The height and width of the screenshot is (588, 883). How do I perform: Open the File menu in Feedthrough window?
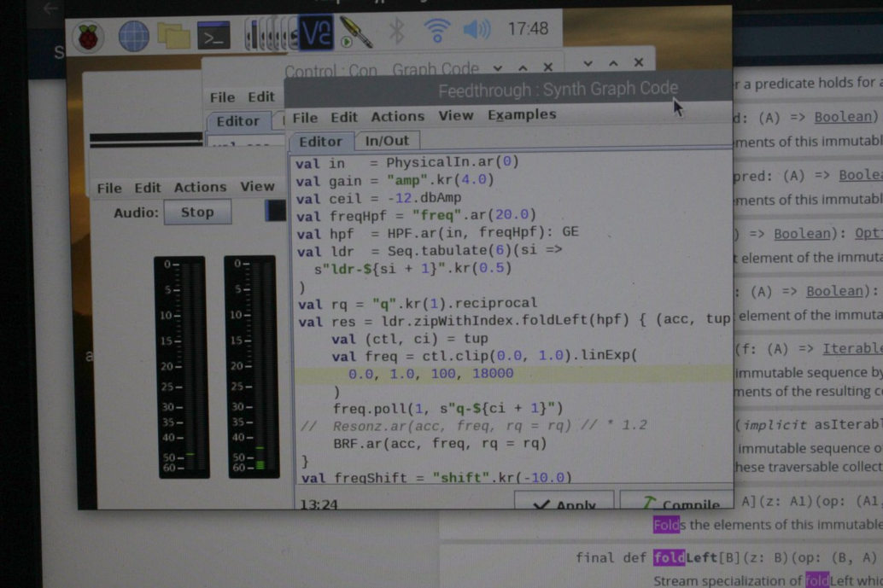[x=304, y=118]
